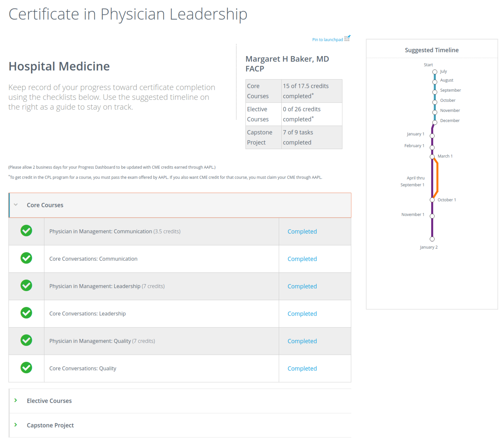Click the 'Capstone Project' summary table cell
504x445 pixels.
(x=264, y=137)
